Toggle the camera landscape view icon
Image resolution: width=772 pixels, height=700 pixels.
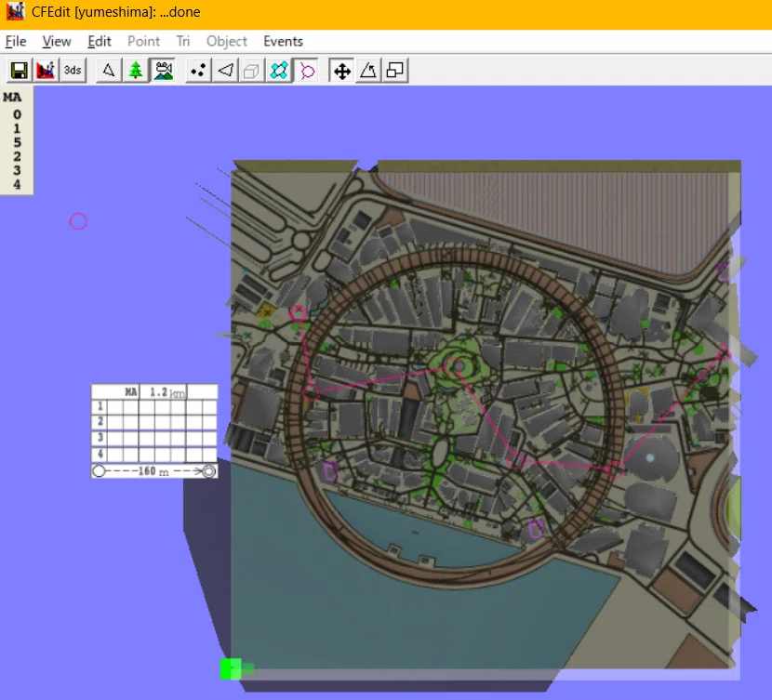(163, 71)
